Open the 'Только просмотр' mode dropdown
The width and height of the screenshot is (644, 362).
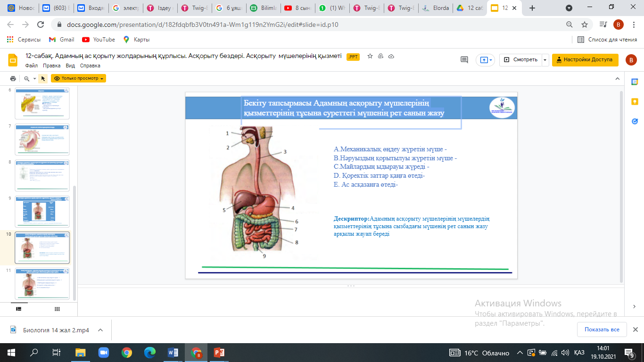pos(79,79)
